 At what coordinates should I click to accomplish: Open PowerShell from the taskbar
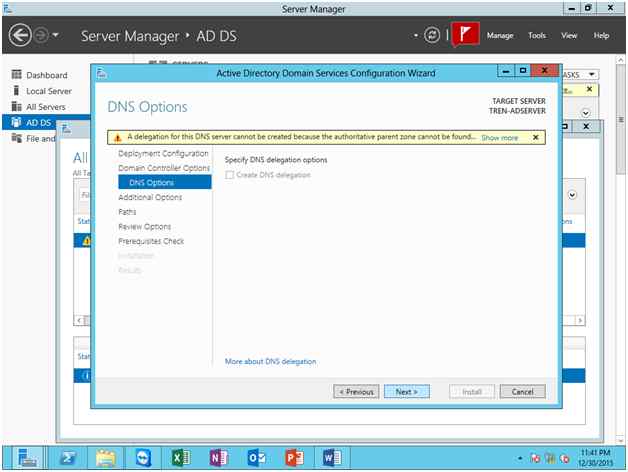68,458
